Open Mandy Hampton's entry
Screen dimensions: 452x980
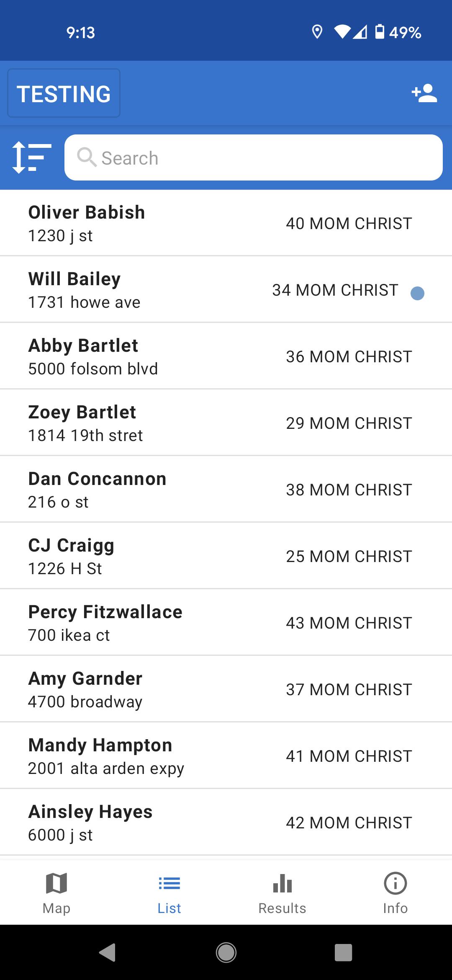226,756
